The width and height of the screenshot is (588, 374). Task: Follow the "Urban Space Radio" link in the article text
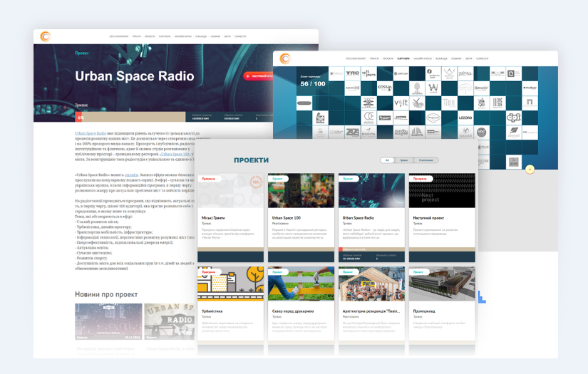coord(91,133)
